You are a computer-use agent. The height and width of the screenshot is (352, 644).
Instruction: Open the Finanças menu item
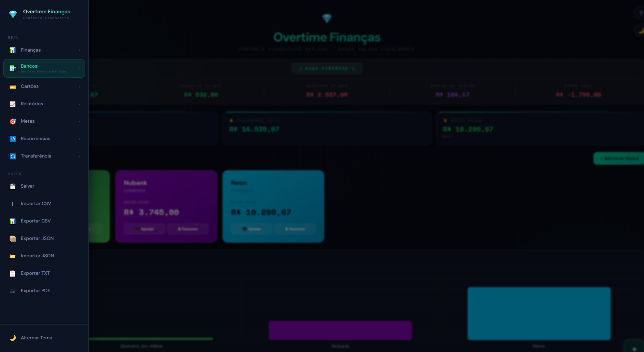point(44,50)
